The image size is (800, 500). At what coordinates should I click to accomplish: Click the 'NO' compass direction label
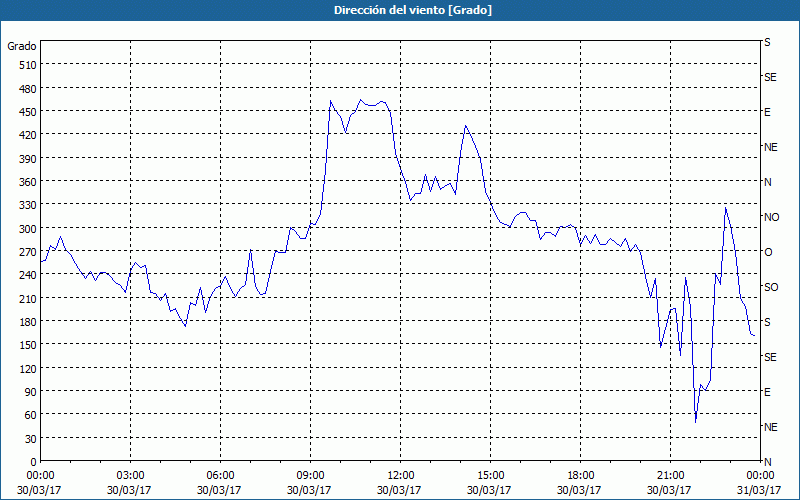click(x=771, y=217)
